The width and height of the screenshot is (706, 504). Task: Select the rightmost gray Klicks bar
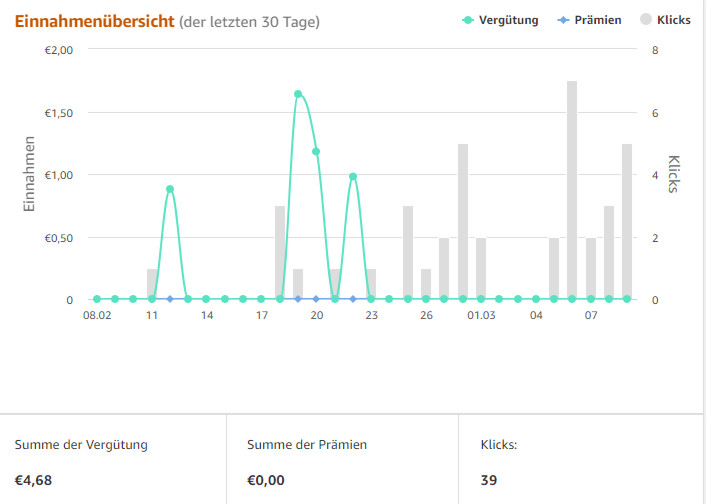tap(627, 220)
